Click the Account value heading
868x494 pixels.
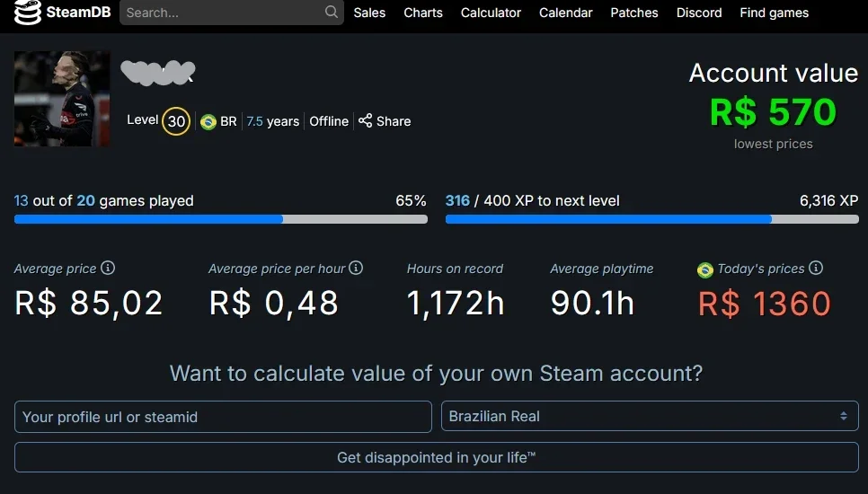click(774, 73)
